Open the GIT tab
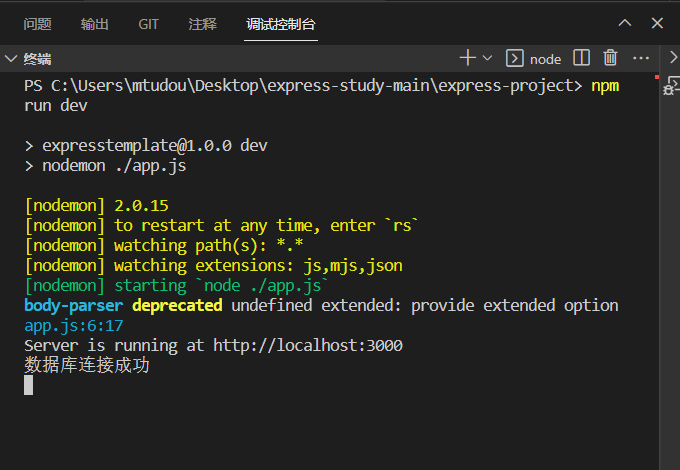Viewport: 680px width, 470px height. click(x=148, y=24)
